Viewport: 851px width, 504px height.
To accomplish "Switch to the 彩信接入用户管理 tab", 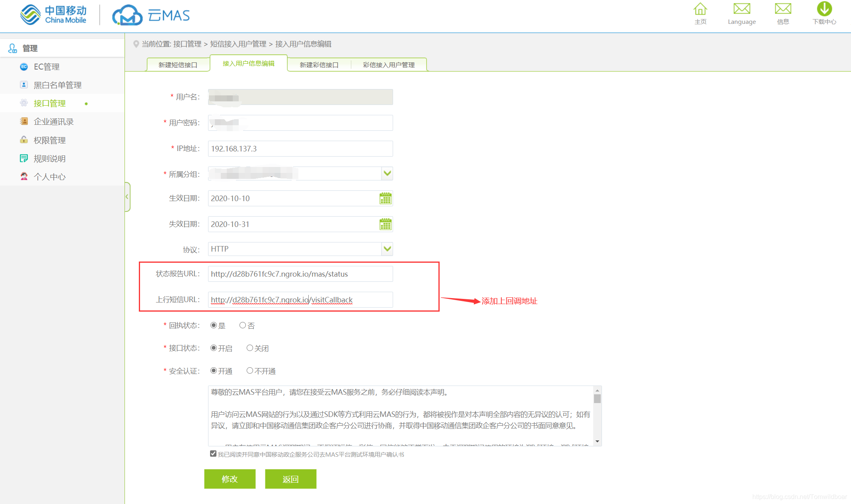I will [x=388, y=65].
